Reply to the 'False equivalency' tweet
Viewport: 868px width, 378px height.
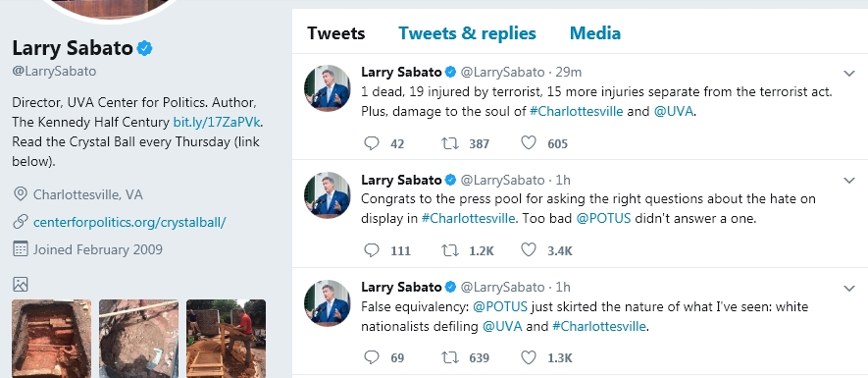click(372, 357)
